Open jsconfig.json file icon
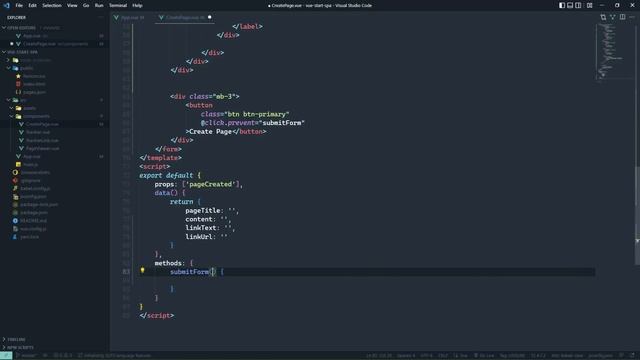The height and width of the screenshot is (360, 640). (x=15, y=197)
